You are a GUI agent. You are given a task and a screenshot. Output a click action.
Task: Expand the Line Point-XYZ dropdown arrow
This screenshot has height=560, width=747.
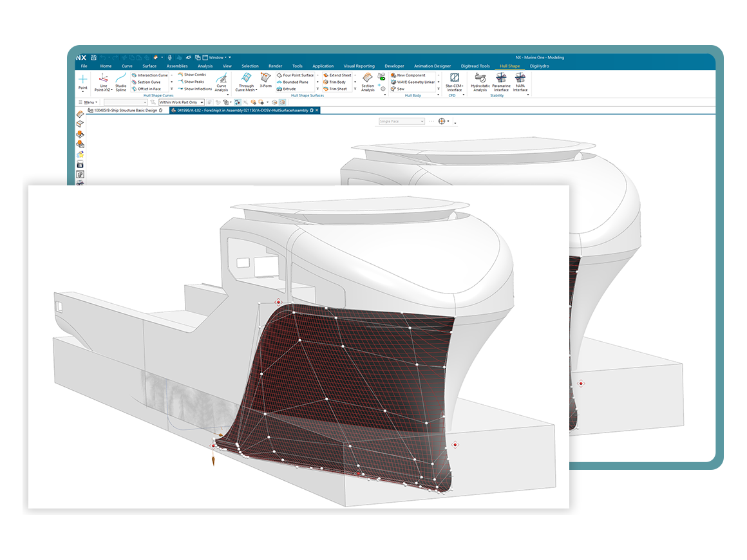(x=112, y=90)
